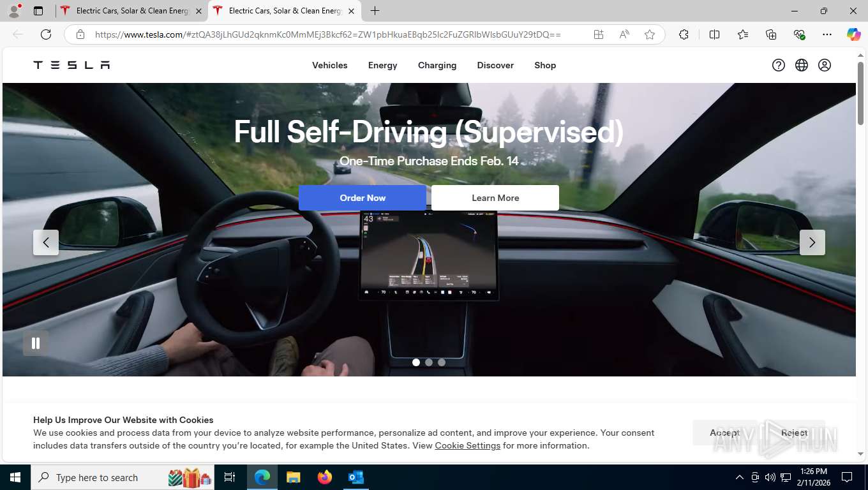The height and width of the screenshot is (490, 868).
Task: Go to previous hero slide
Action: coord(46,242)
